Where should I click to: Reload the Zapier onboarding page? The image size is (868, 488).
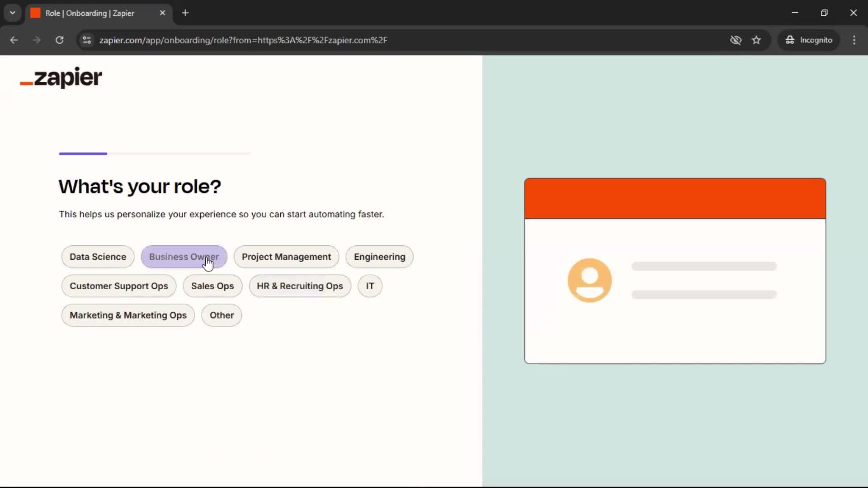(59, 40)
